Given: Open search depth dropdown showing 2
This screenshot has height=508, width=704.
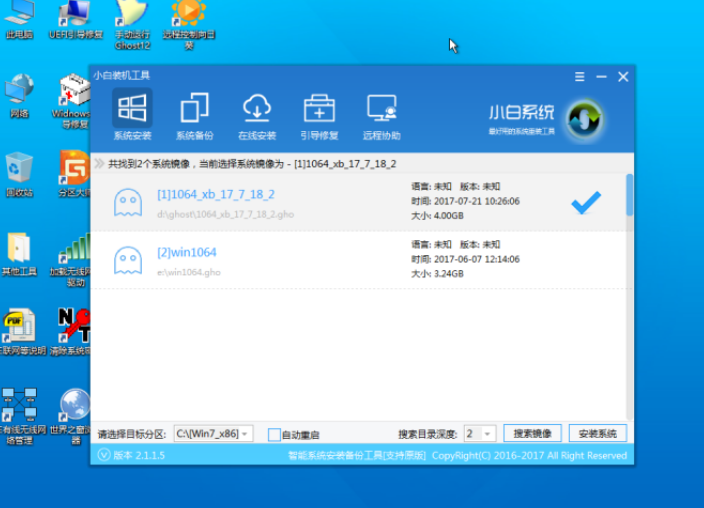Looking at the screenshot, I should [x=480, y=434].
